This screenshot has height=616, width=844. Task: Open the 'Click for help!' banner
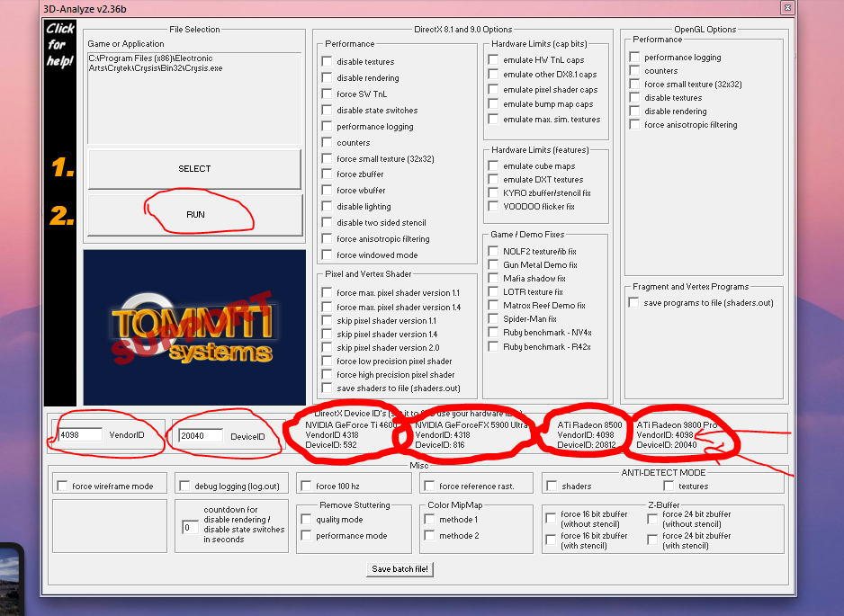(59, 44)
